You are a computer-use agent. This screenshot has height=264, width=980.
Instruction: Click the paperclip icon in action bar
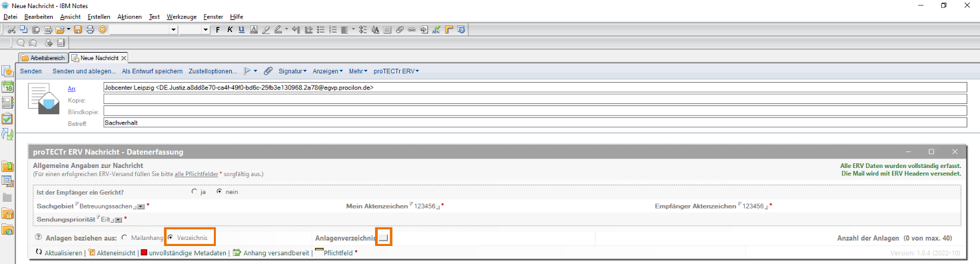click(268, 71)
